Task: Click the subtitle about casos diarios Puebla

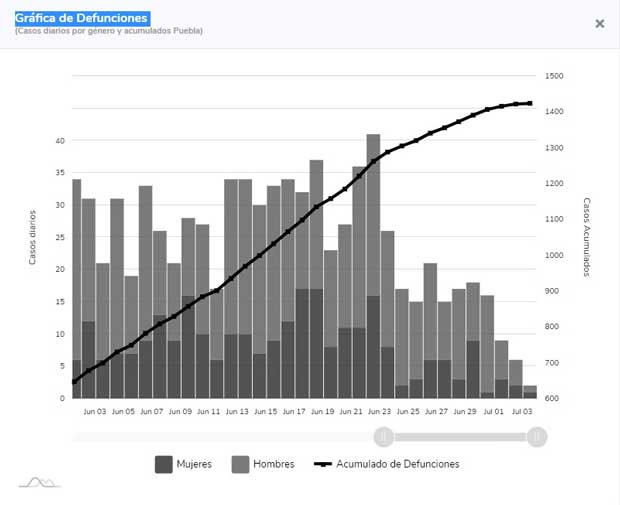Action: pos(109,31)
